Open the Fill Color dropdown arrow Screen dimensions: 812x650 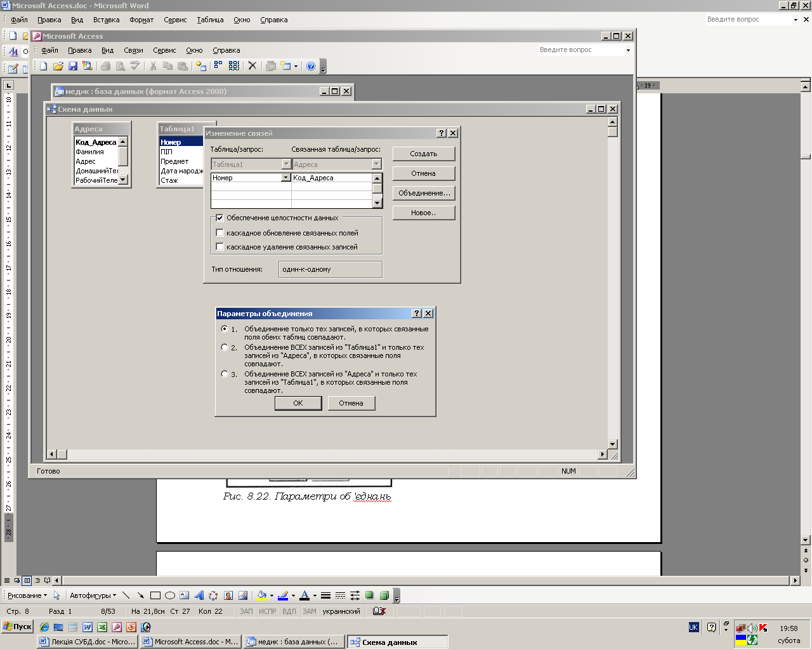(272, 595)
